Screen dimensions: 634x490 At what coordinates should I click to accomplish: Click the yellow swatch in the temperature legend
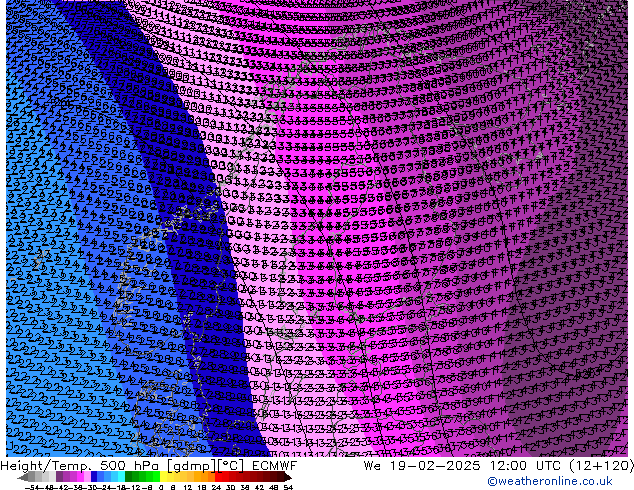pos(164,477)
